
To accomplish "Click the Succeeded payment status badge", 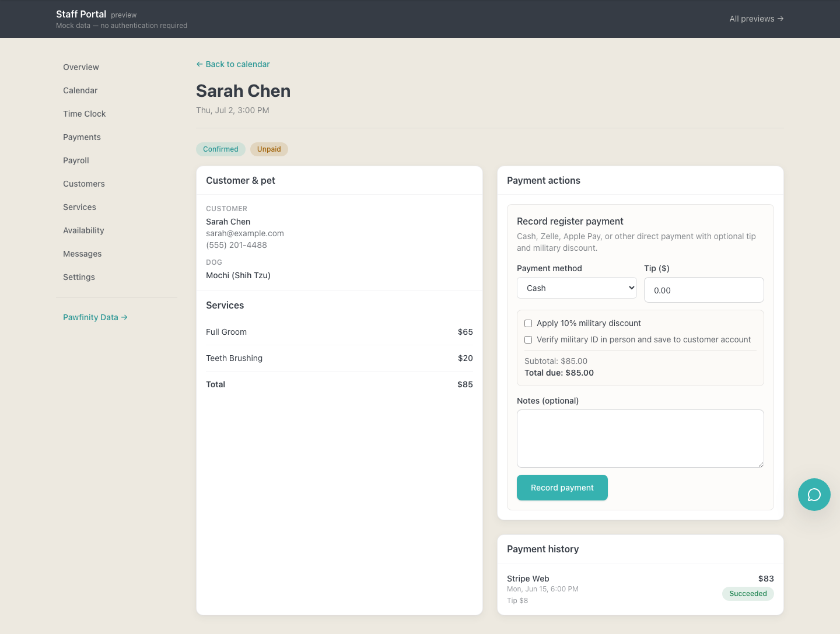I will coord(748,594).
